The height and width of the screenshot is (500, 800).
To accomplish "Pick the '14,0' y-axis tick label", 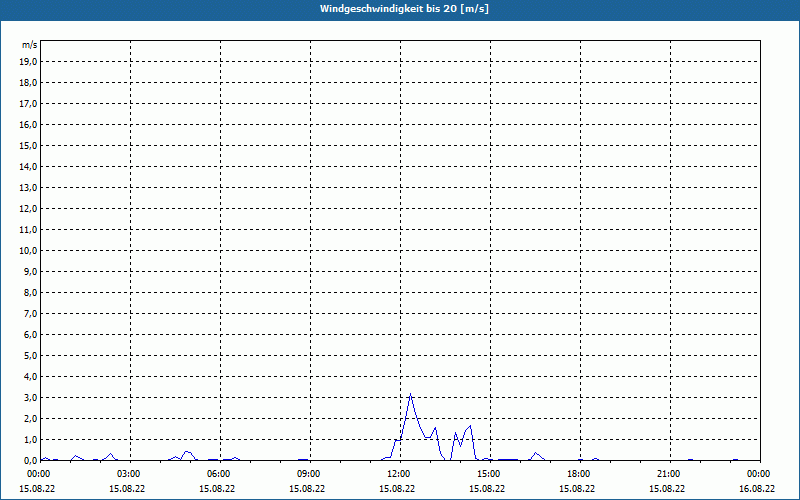I will tap(28, 166).
